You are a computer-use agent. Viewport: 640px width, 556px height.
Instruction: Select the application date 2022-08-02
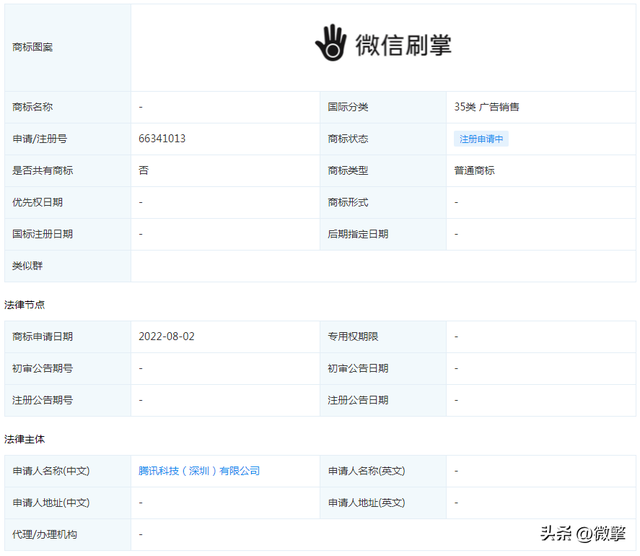(x=167, y=336)
